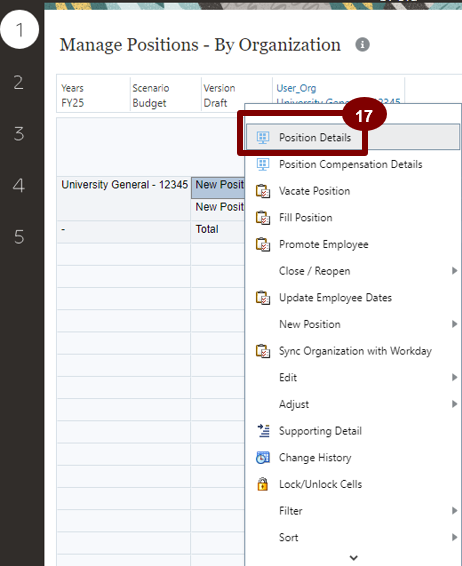This screenshot has width=462, height=566.
Task: Run the Vacate Position rule icon
Action: click(263, 191)
